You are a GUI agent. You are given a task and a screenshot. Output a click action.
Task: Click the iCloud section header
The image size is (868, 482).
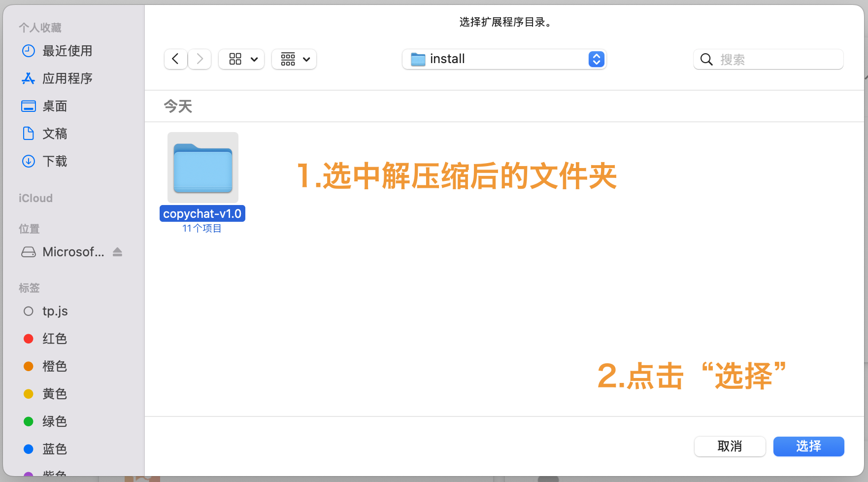[x=35, y=198]
